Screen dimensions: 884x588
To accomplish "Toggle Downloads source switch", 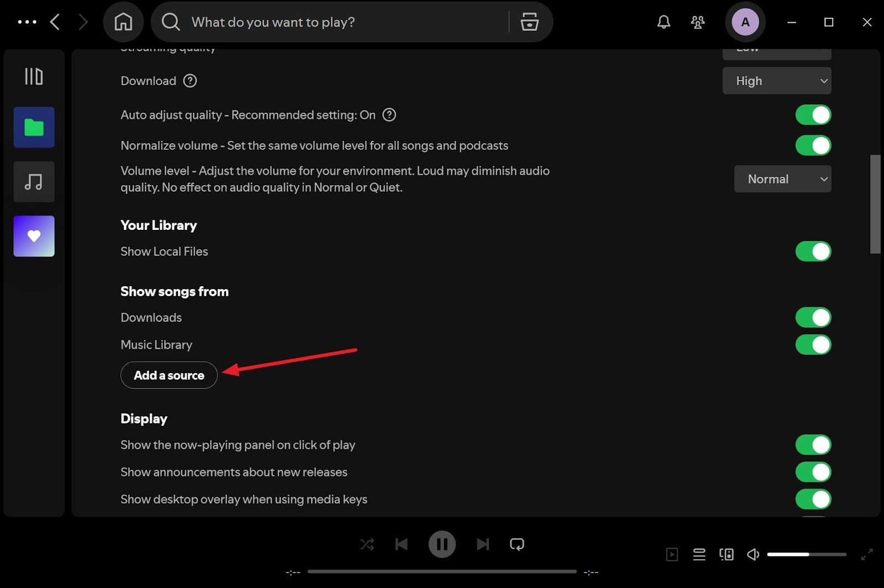I will pyautogui.click(x=813, y=318).
